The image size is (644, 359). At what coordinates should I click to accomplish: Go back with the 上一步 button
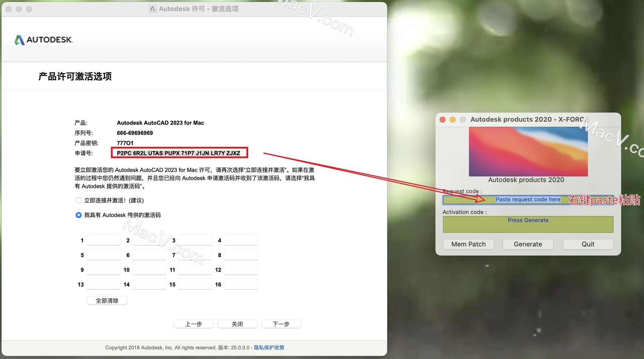(194, 324)
